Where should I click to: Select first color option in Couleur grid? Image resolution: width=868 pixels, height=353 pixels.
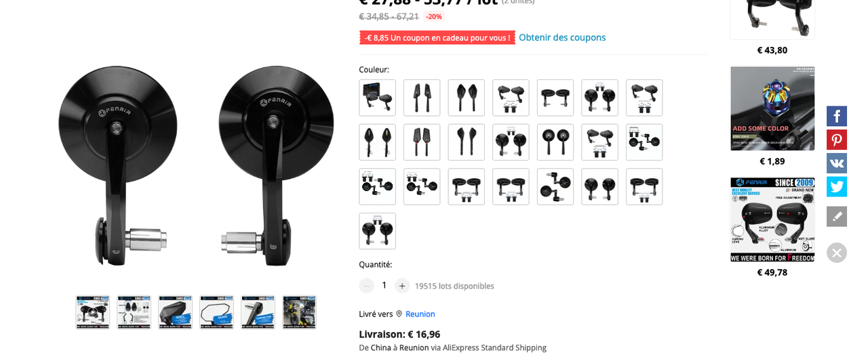point(377,98)
